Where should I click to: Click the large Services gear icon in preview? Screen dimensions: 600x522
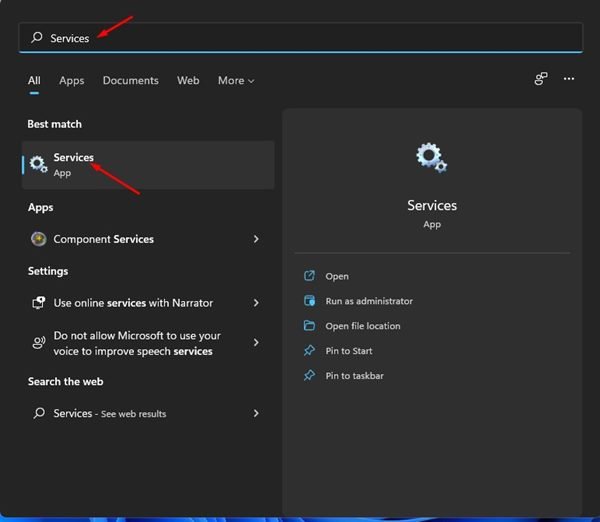click(x=432, y=157)
